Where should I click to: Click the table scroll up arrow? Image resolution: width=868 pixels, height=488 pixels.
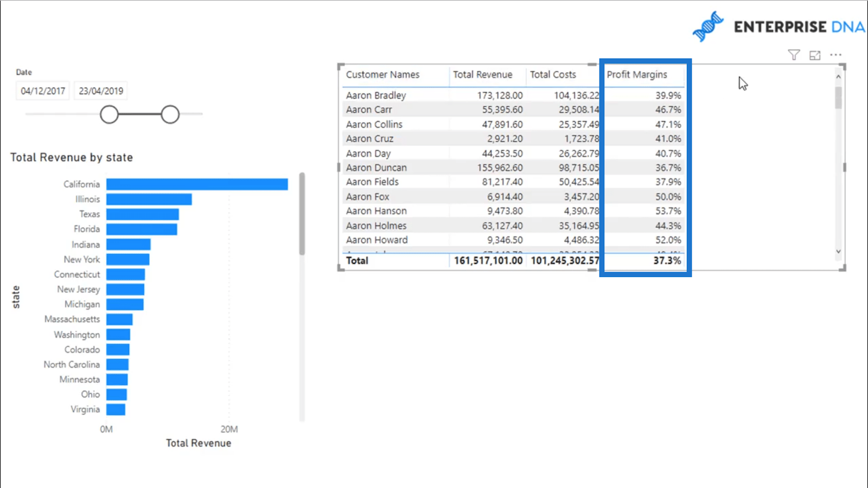tap(838, 76)
